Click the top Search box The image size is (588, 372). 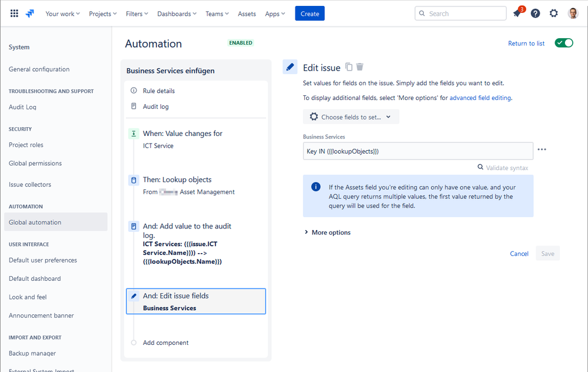(x=460, y=14)
